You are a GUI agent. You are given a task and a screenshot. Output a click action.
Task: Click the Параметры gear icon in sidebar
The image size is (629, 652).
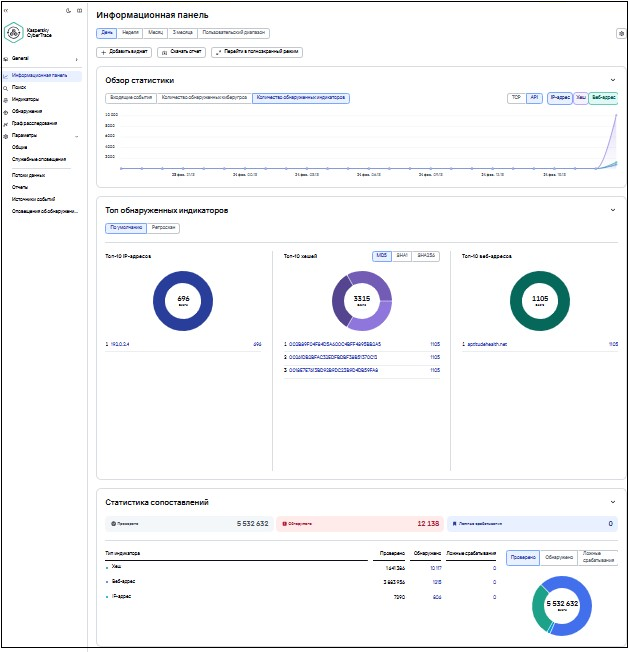[x=6, y=136]
